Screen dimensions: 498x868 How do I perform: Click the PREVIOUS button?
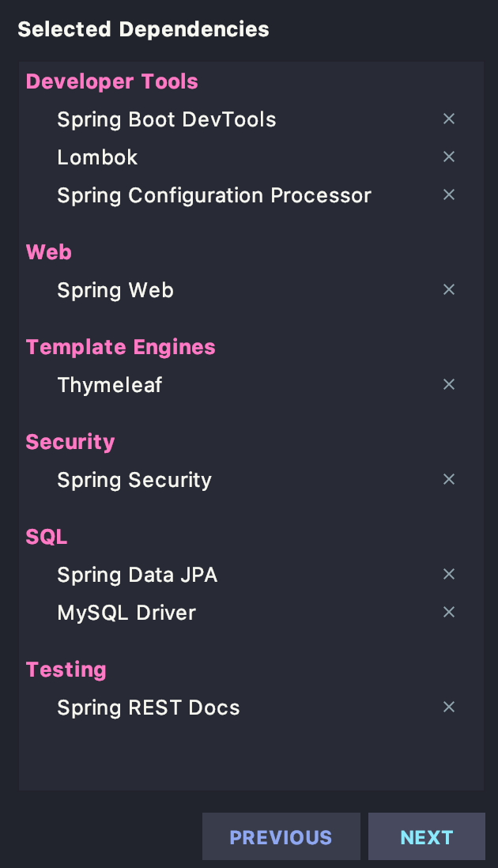(x=281, y=836)
